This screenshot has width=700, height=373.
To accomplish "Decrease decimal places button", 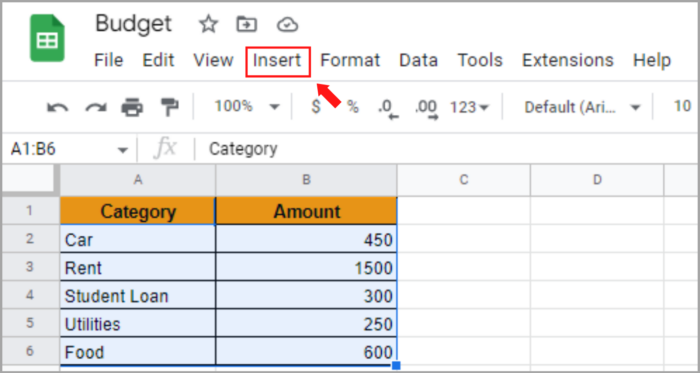I will [x=388, y=109].
